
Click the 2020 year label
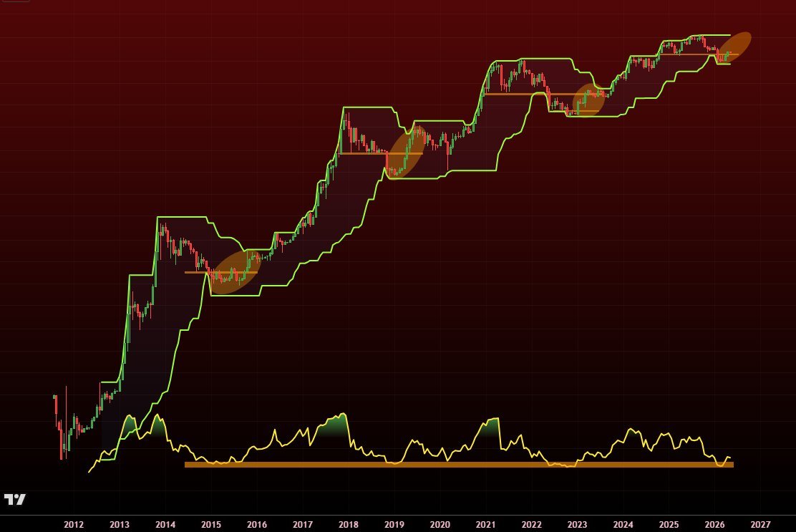click(440, 524)
